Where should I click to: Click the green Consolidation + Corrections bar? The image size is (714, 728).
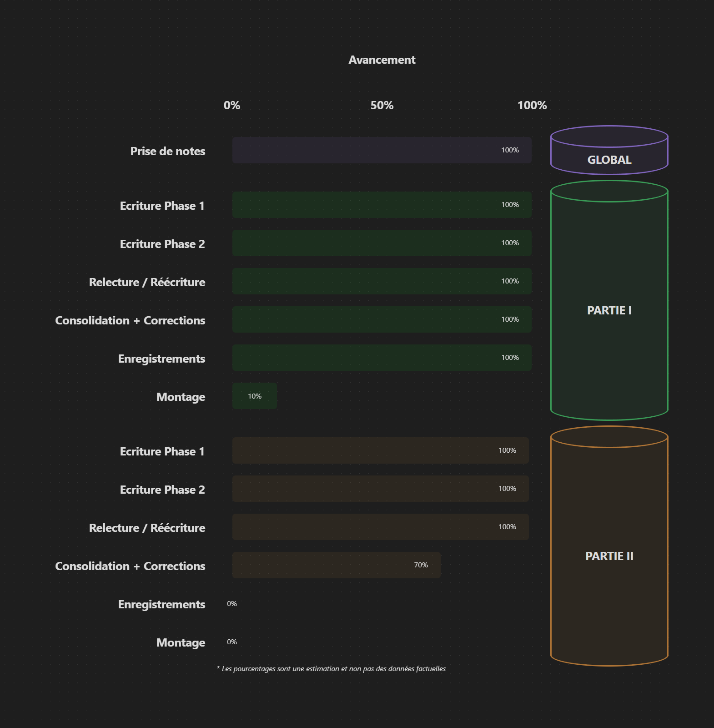coord(382,319)
